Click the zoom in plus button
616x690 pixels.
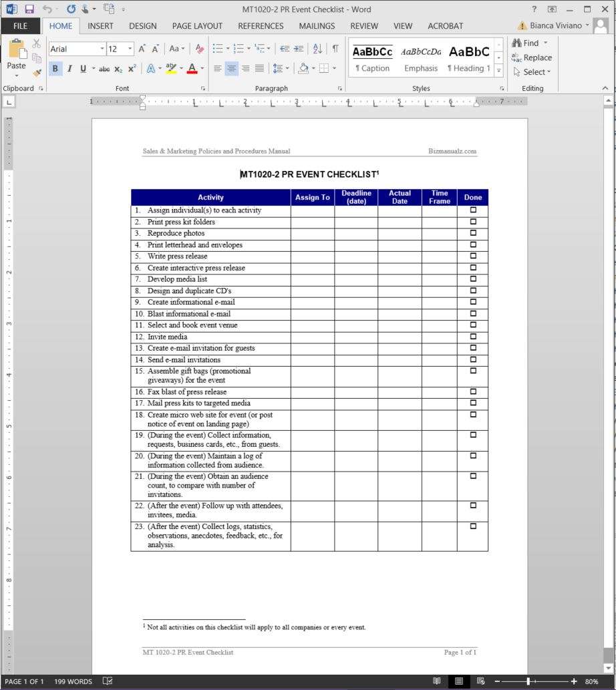point(574,681)
